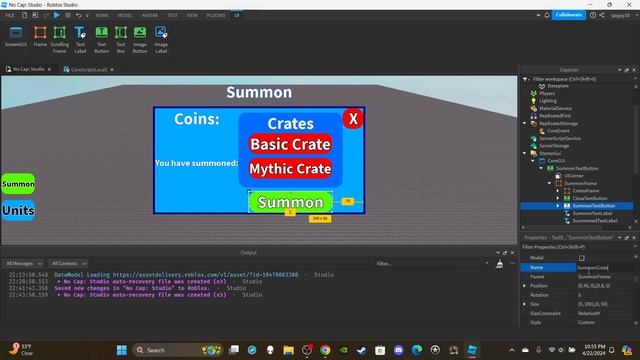The width and height of the screenshot is (640, 360).
Task: Click the Output Filter text field
Action: [x=432, y=264]
